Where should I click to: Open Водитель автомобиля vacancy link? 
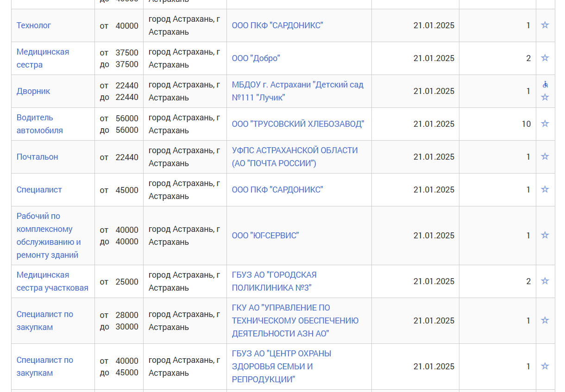pyautogui.click(x=40, y=124)
